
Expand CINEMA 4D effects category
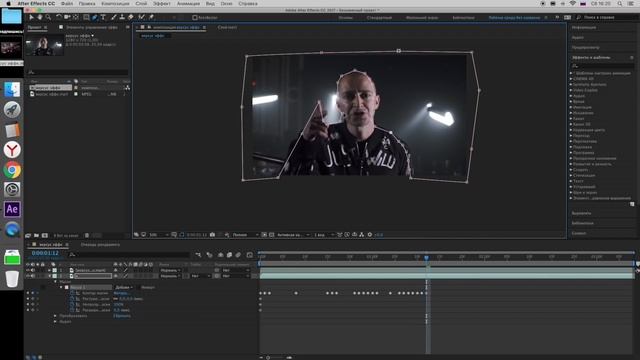[x=571, y=79]
